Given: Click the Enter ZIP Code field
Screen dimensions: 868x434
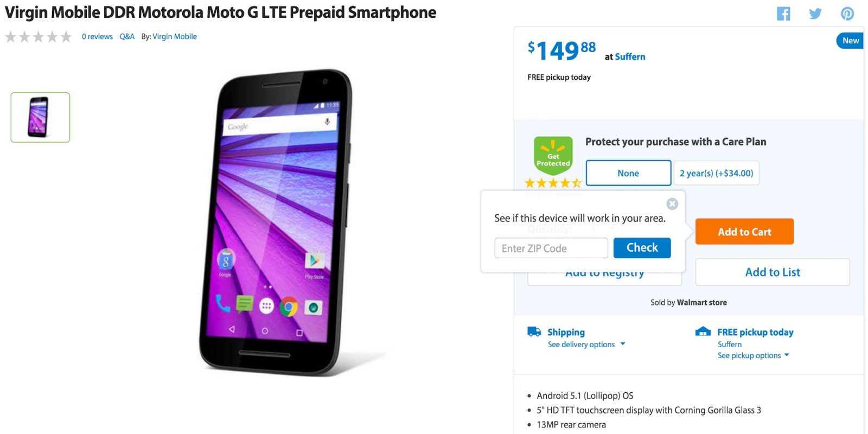Looking at the screenshot, I should [x=551, y=248].
